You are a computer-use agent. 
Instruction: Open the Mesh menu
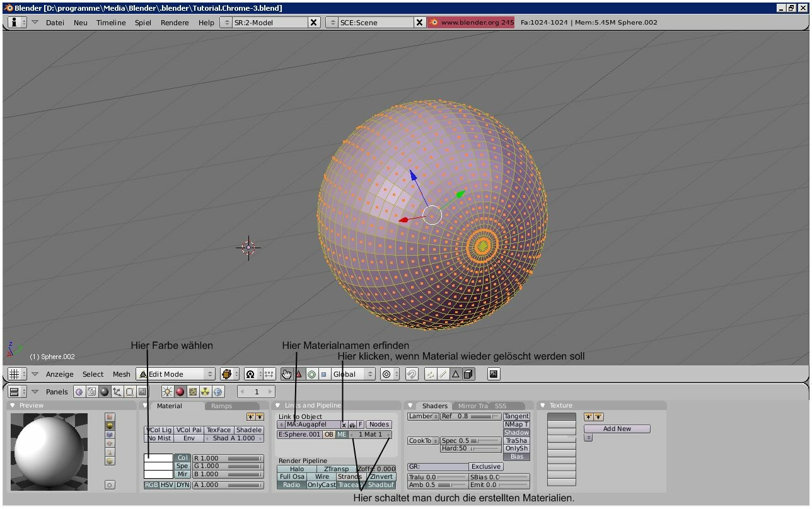[x=122, y=374]
